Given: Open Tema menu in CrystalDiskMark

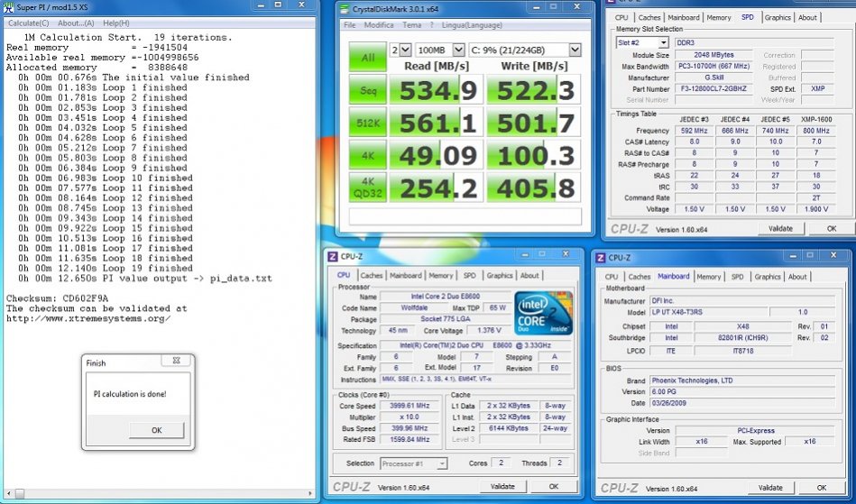Looking at the screenshot, I should [411, 25].
